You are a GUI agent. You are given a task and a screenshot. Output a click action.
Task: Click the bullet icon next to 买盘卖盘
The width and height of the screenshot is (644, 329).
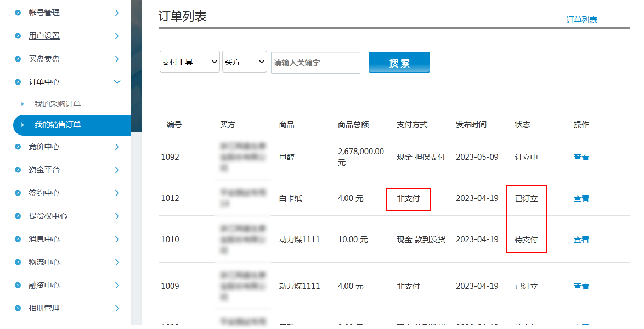[18, 59]
